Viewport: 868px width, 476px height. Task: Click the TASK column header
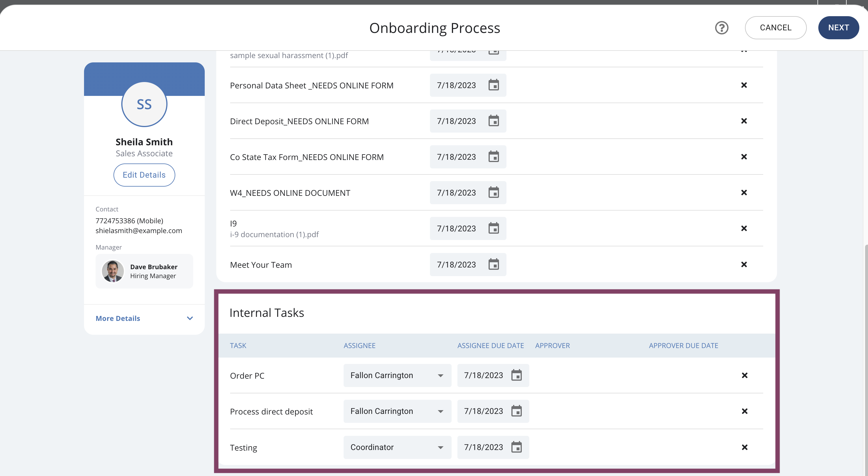[x=238, y=345]
